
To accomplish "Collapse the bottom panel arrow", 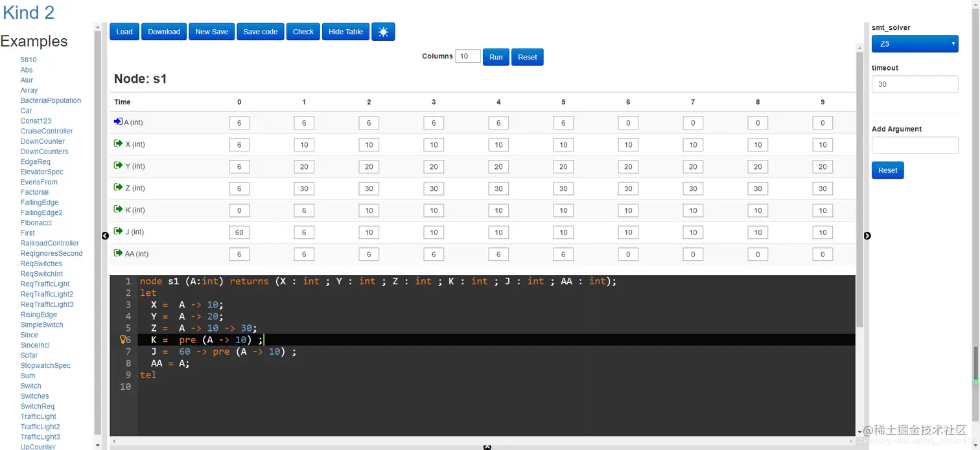I will [x=487, y=447].
